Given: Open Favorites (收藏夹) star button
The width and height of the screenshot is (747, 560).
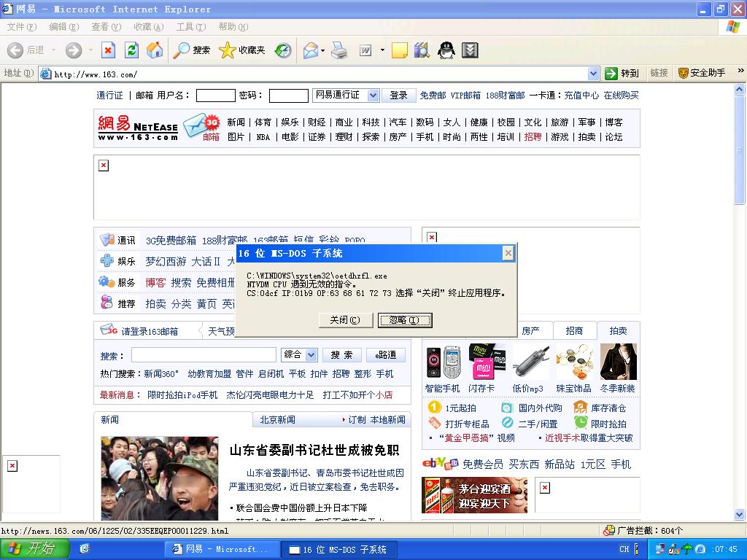Looking at the screenshot, I should click(241, 50).
